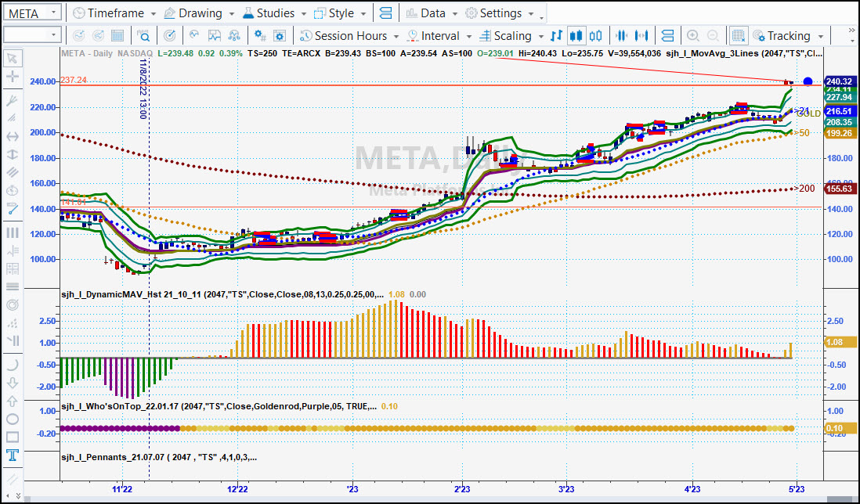The image size is (860, 504).
Task: Open the window with gear settings icon
Action: (x=279, y=36)
